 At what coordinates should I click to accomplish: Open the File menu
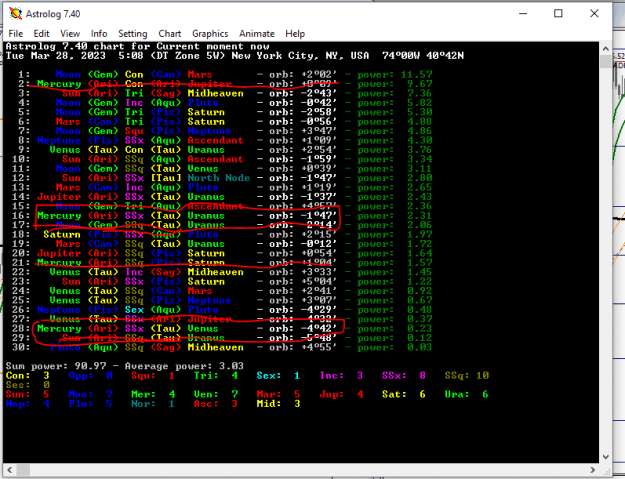click(x=16, y=34)
